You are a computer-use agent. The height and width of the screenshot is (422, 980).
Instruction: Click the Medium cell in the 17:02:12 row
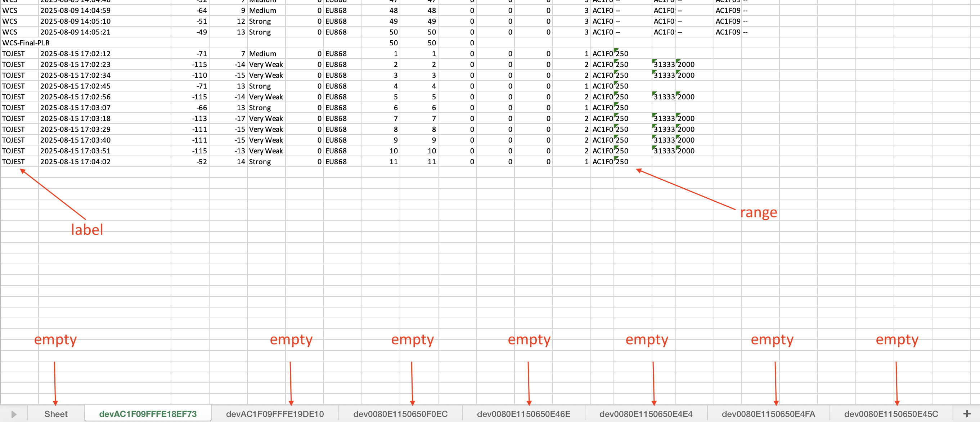[x=262, y=54]
